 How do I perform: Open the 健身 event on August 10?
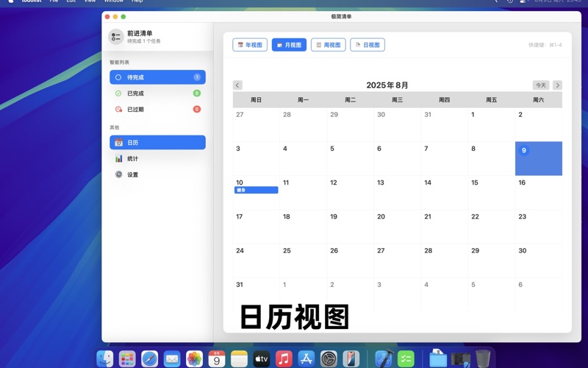tap(257, 190)
